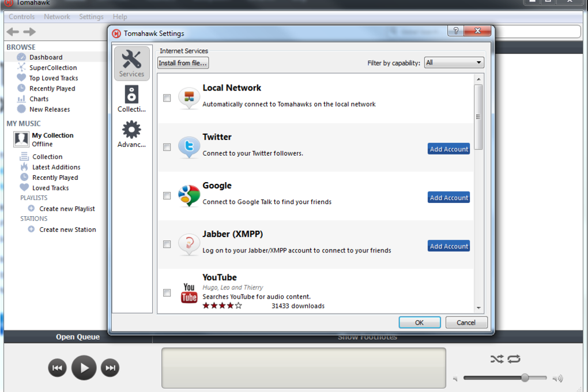Add a Google account

(x=449, y=197)
